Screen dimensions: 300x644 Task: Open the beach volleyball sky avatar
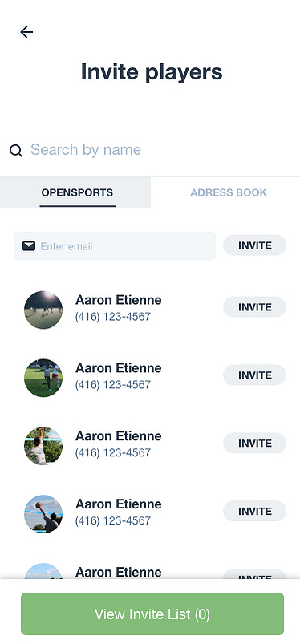point(43,514)
